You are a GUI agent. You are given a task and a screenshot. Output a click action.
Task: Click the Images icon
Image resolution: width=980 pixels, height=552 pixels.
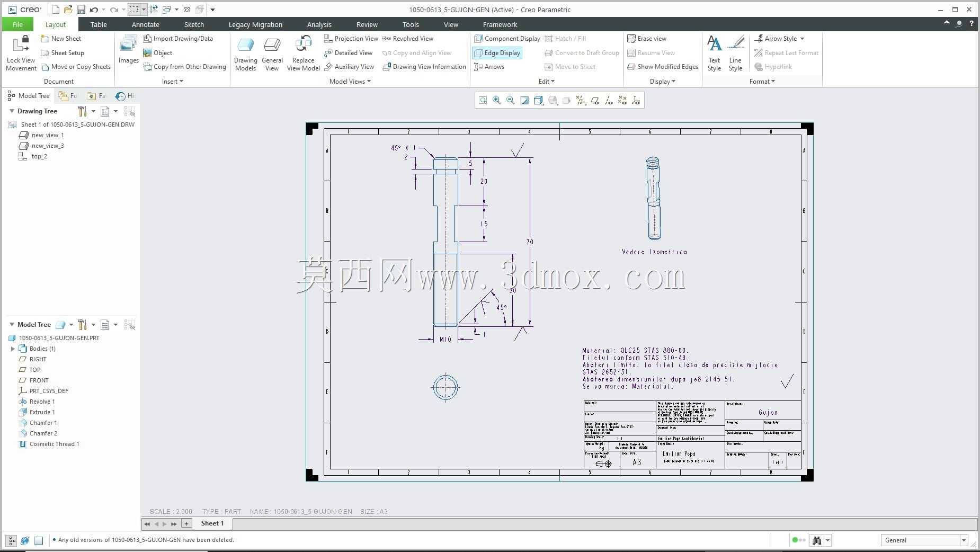coord(128,50)
